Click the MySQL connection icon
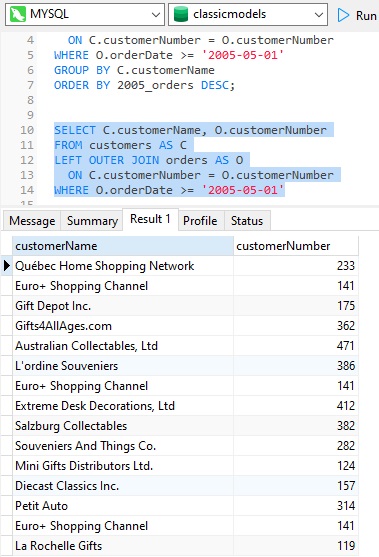 click(x=18, y=15)
